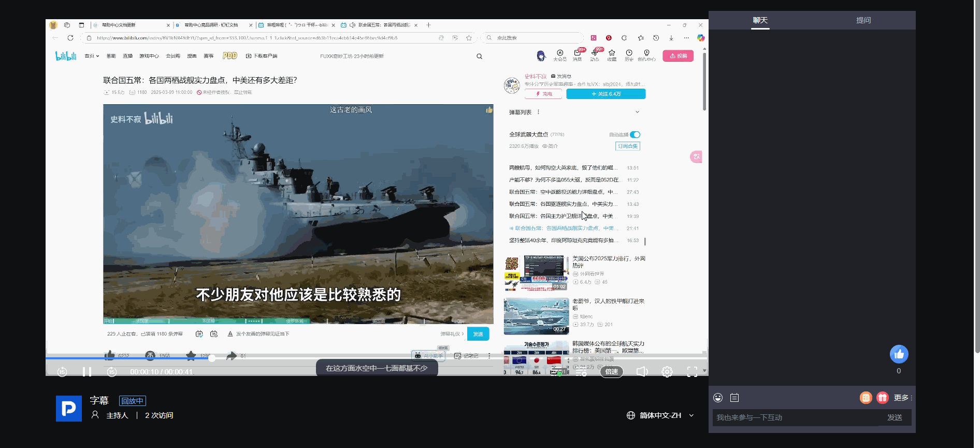Open 历史 history clock in bilibili header
980x448 pixels.
pos(629,55)
